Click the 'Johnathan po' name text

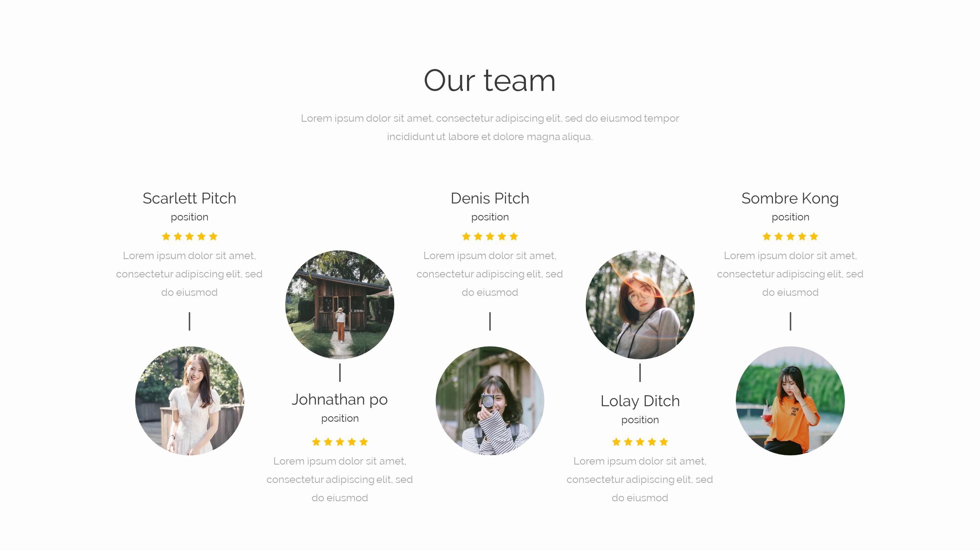[340, 400]
